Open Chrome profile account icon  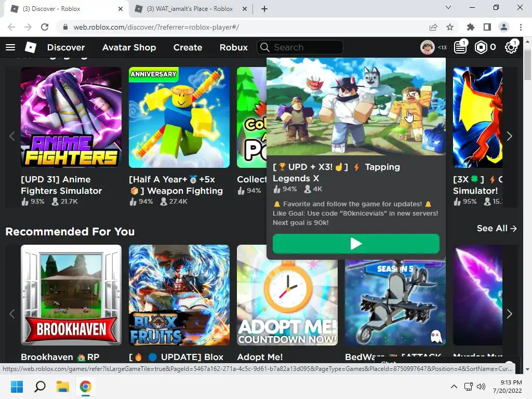(x=504, y=27)
